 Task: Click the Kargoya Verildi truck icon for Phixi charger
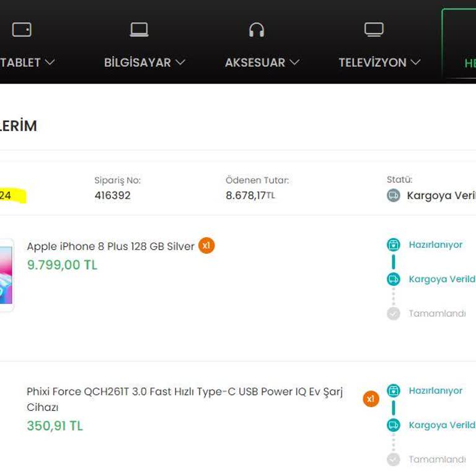pyautogui.click(x=394, y=425)
